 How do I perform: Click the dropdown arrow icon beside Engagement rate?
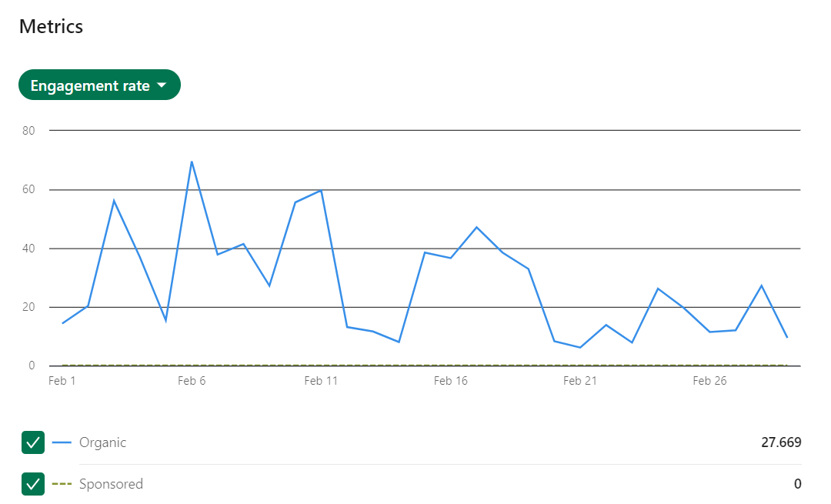point(162,85)
